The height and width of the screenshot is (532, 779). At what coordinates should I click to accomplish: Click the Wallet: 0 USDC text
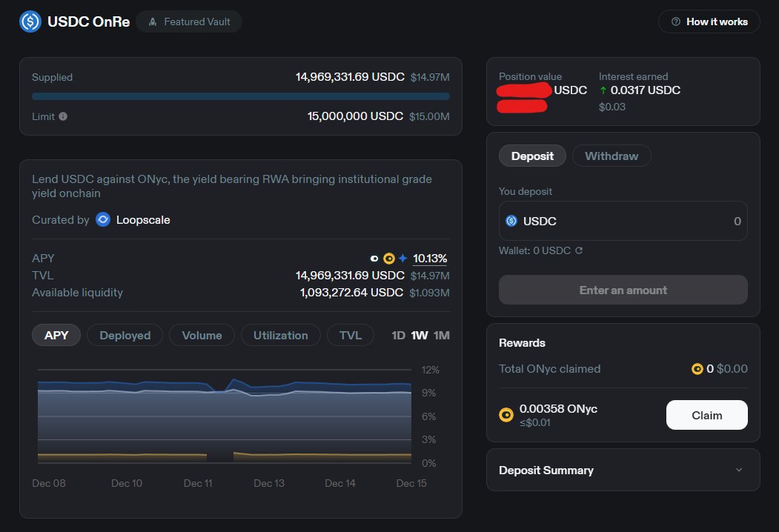click(534, 250)
